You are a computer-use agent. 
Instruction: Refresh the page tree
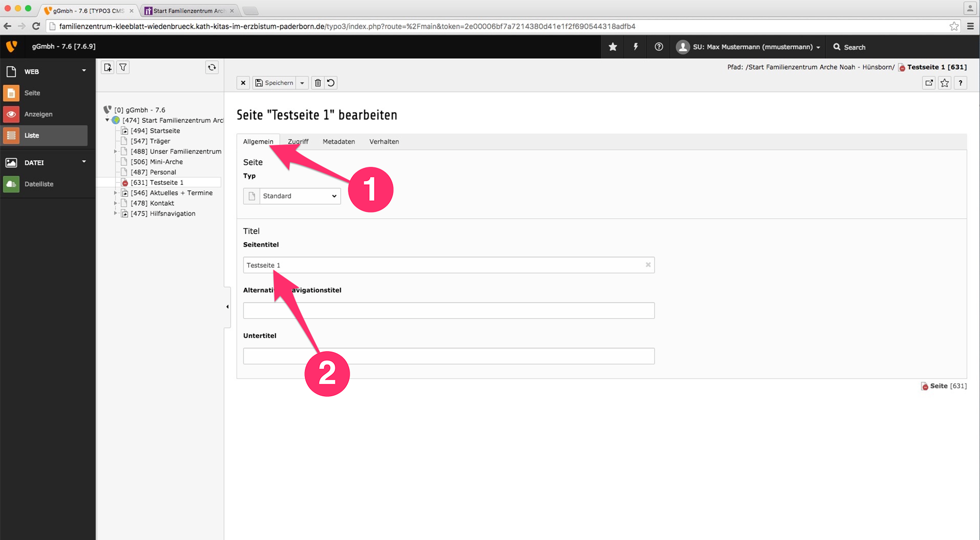[x=212, y=68]
